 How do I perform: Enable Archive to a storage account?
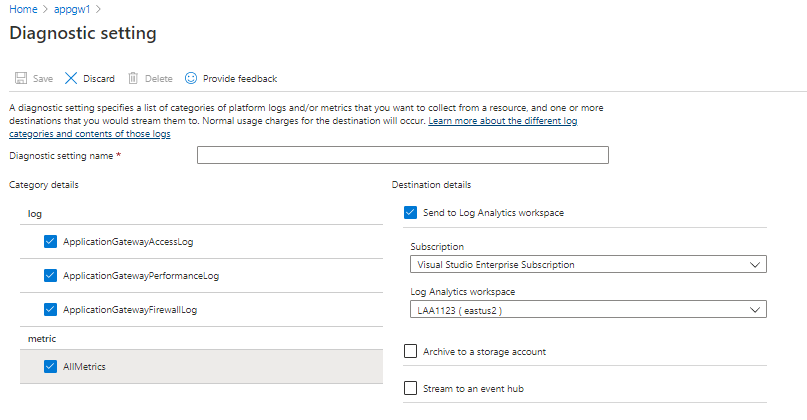coord(410,352)
